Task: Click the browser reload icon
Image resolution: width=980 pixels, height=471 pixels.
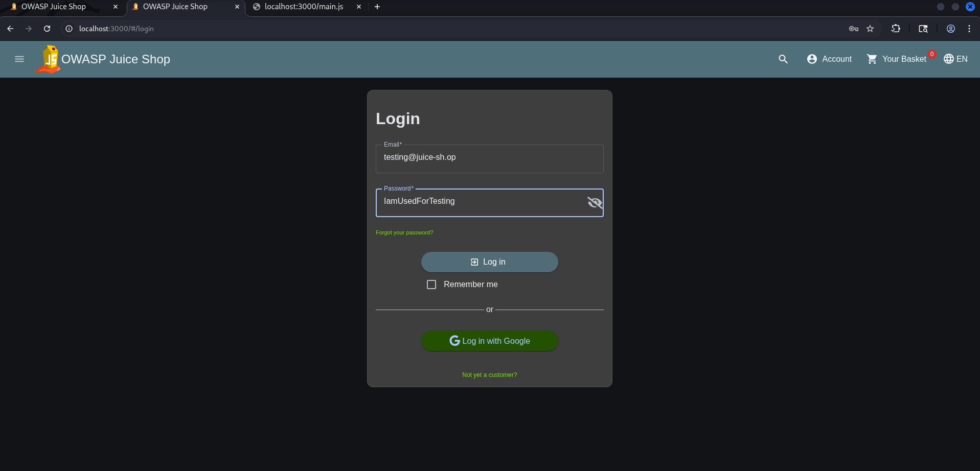Action: (47, 29)
